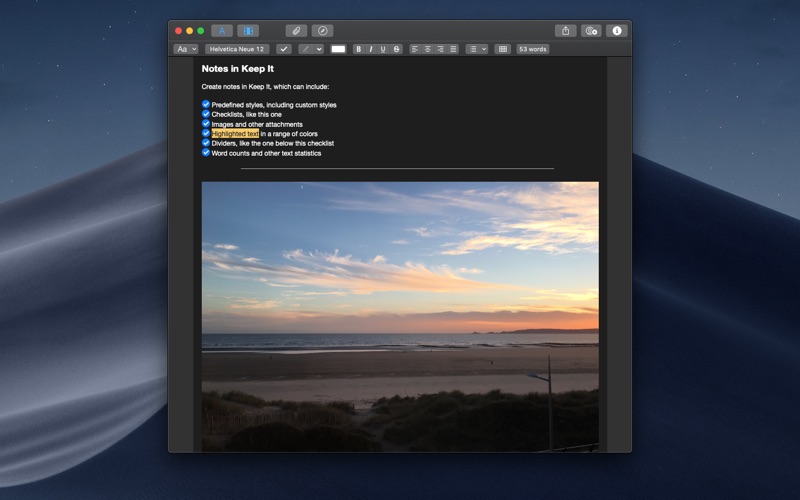Click the compass icon in title bar
This screenshot has height=500, width=800.
(x=322, y=31)
